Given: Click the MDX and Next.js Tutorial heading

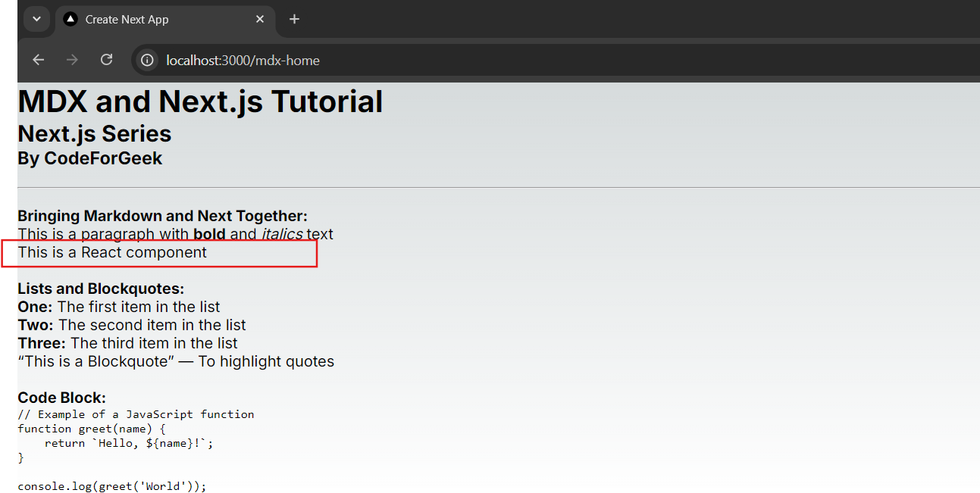Looking at the screenshot, I should click(200, 101).
